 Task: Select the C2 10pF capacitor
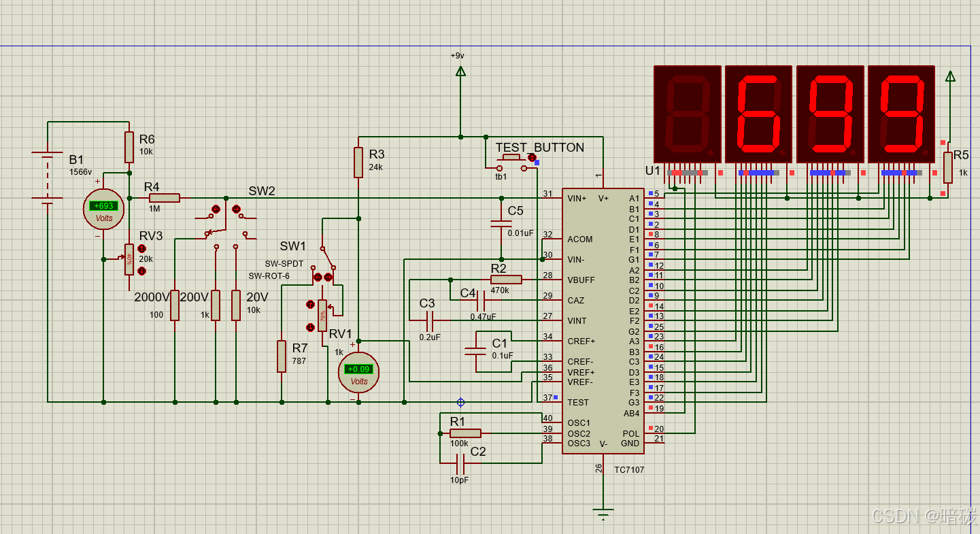(x=460, y=464)
